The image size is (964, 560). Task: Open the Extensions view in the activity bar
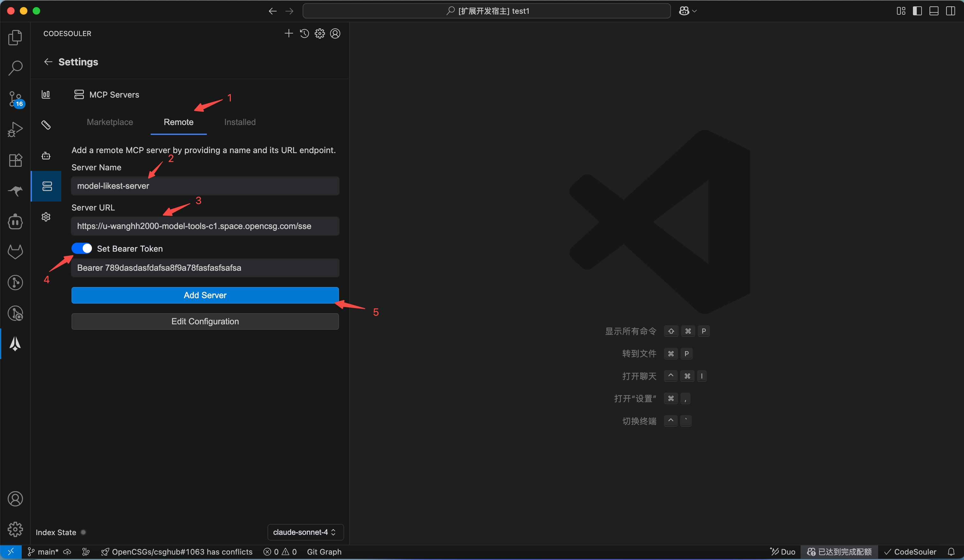pos(15,160)
